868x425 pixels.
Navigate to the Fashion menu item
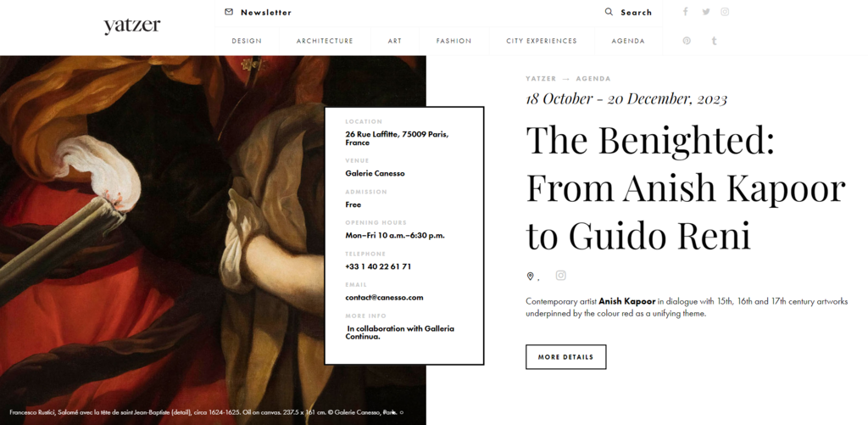(x=453, y=41)
